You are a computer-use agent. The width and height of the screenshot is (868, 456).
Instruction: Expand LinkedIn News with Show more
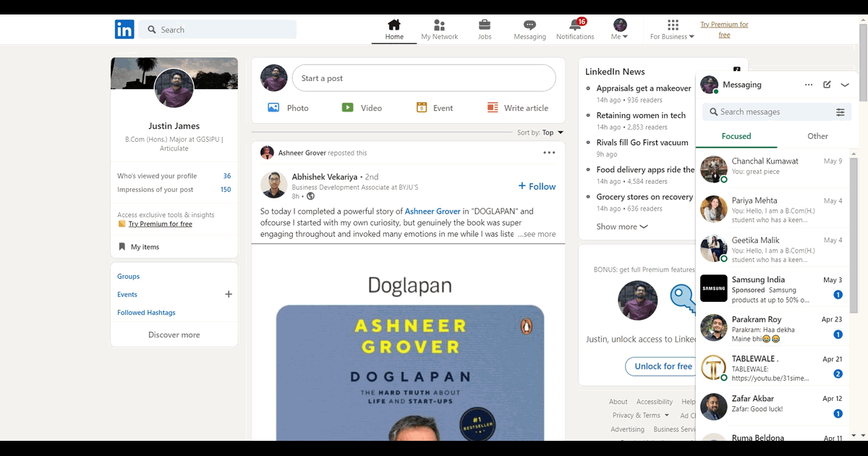point(622,227)
